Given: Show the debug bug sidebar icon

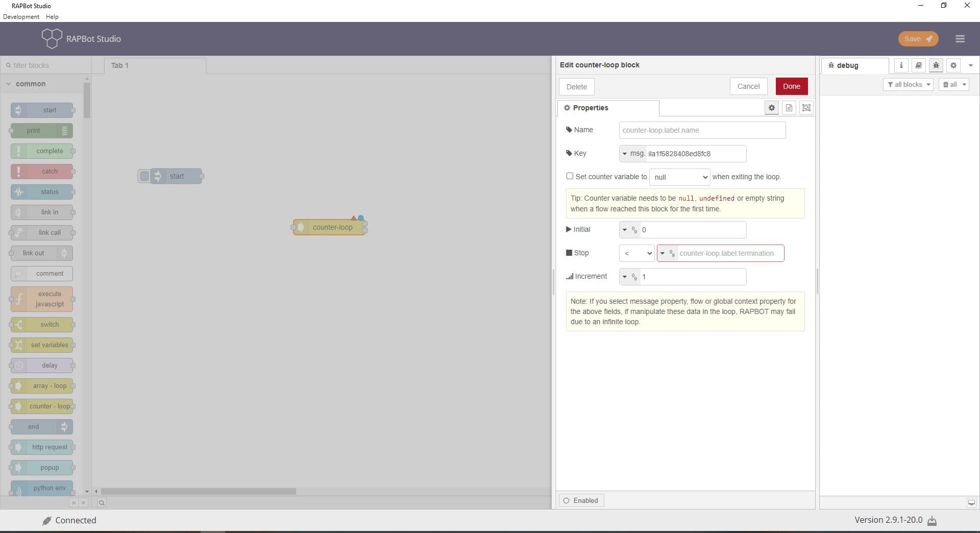Looking at the screenshot, I should (936, 65).
